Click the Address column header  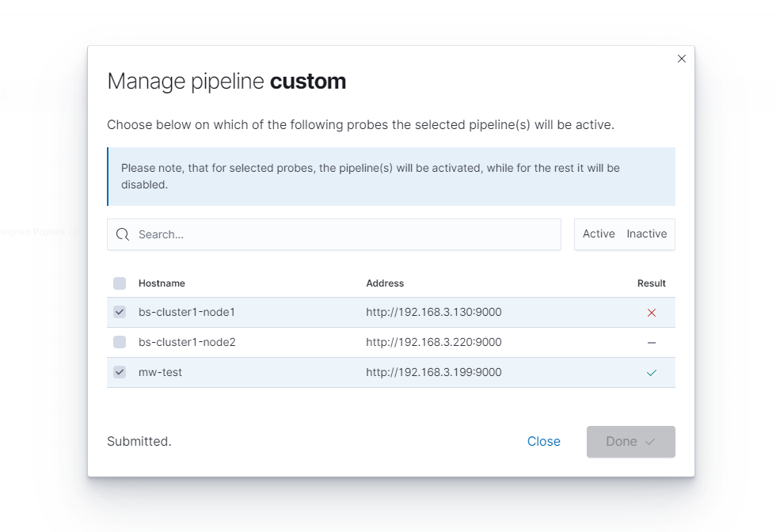(x=385, y=283)
